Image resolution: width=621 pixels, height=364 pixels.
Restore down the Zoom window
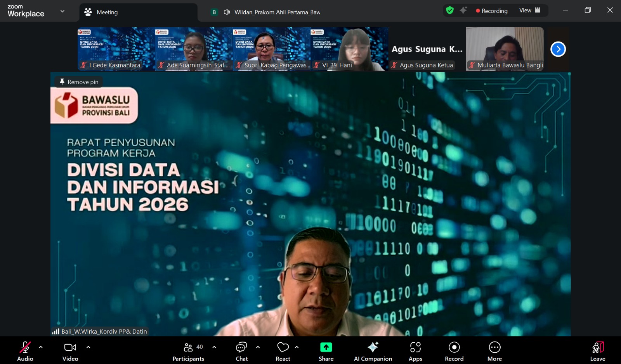coord(588,10)
